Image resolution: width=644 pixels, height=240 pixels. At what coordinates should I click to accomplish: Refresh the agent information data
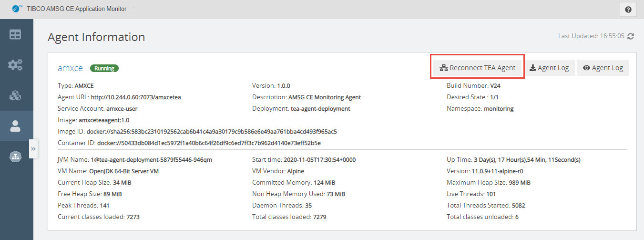click(631, 36)
